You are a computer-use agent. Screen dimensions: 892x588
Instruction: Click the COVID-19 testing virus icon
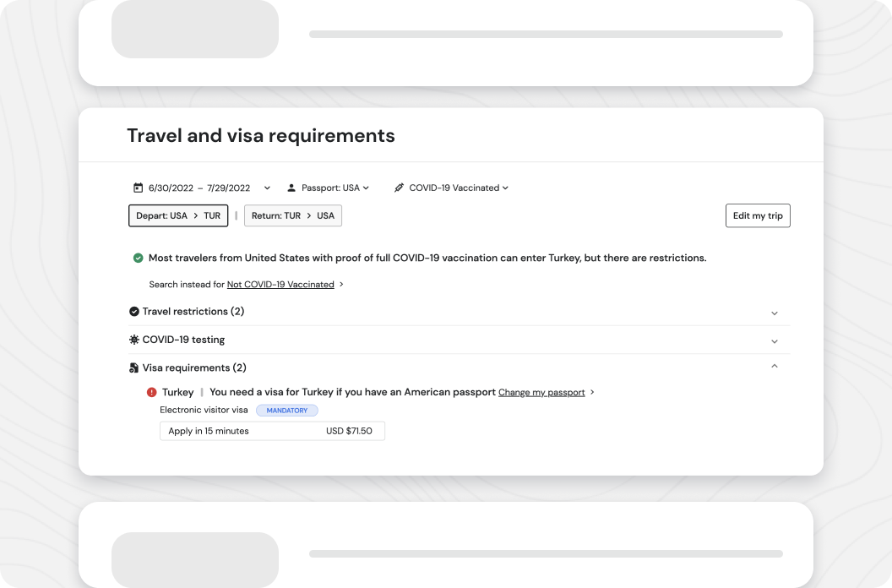(x=133, y=340)
